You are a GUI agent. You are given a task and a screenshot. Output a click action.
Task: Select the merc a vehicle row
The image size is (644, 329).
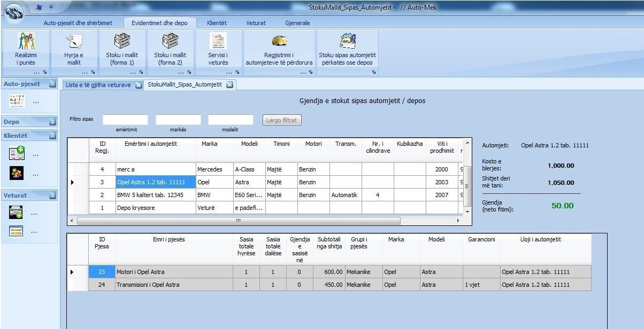[x=265, y=169]
